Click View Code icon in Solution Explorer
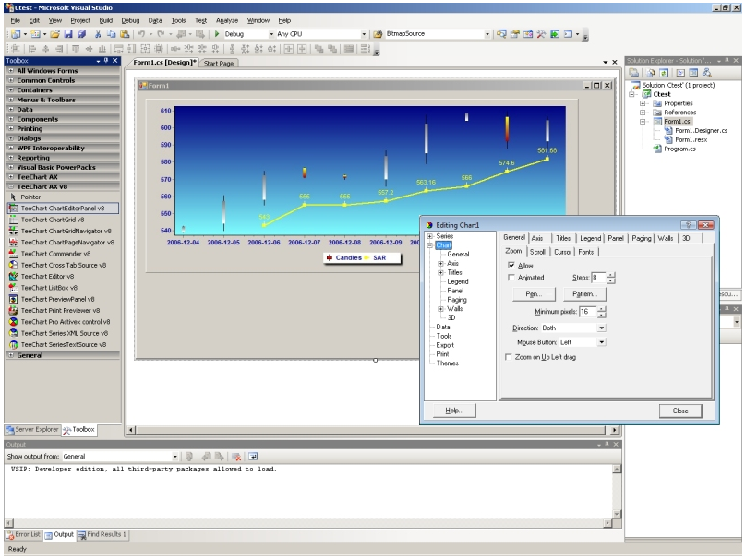 pos(680,73)
